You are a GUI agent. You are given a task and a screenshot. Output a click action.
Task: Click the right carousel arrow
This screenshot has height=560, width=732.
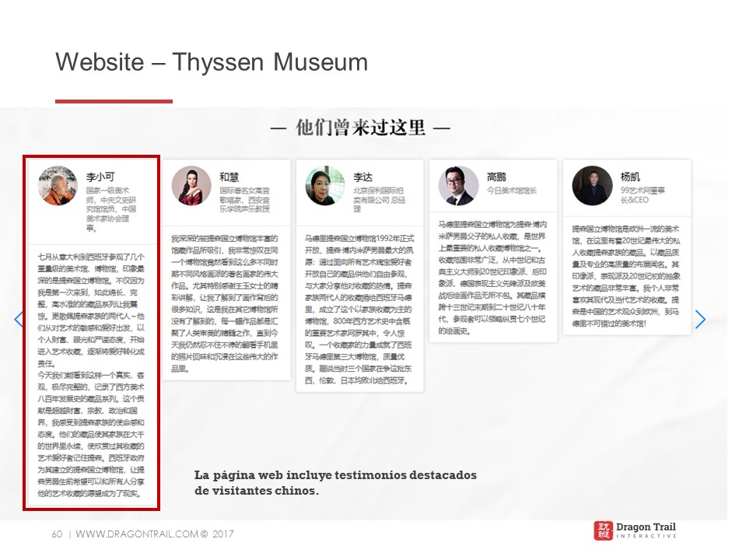point(700,320)
